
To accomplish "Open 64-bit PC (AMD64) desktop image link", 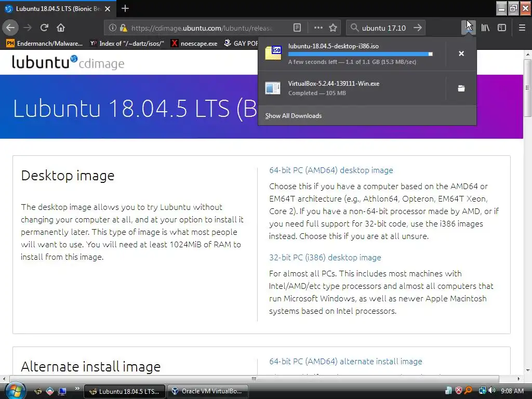I will (331, 170).
